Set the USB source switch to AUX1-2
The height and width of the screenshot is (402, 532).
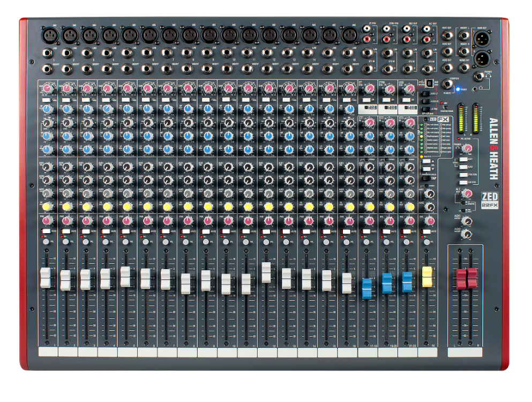(425, 93)
